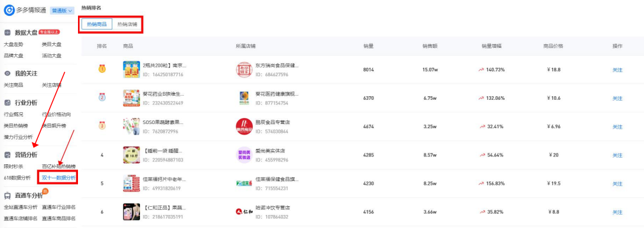
Task: Open the 葵花药业B族维生 product thumbnail
Action: [x=131, y=98]
